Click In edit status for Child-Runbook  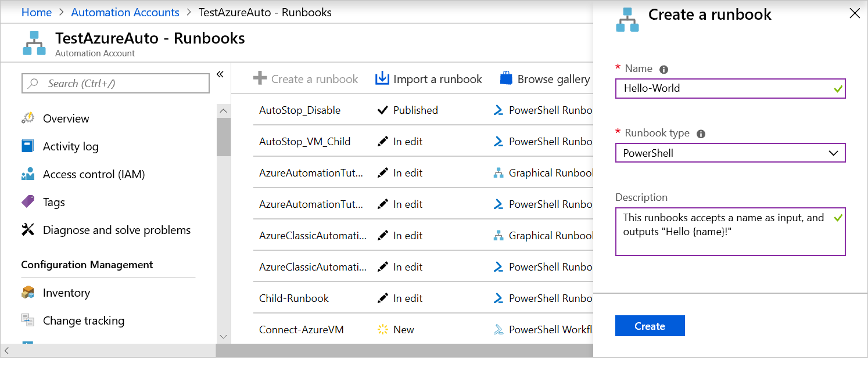coord(408,298)
